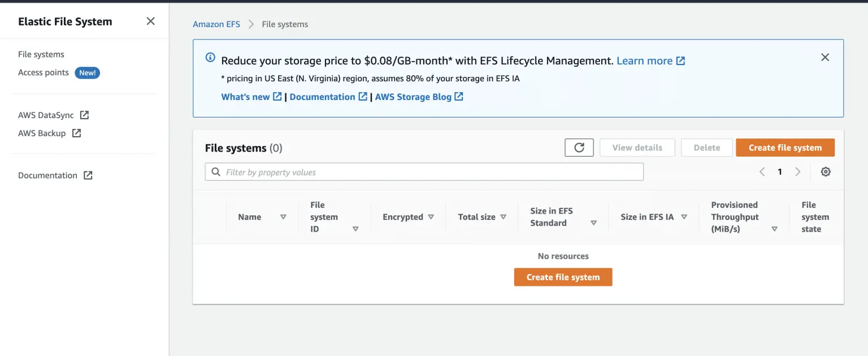Open Access points in the sidebar
Screen dimensions: 868x356
pyautogui.click(x=44, y=72)
